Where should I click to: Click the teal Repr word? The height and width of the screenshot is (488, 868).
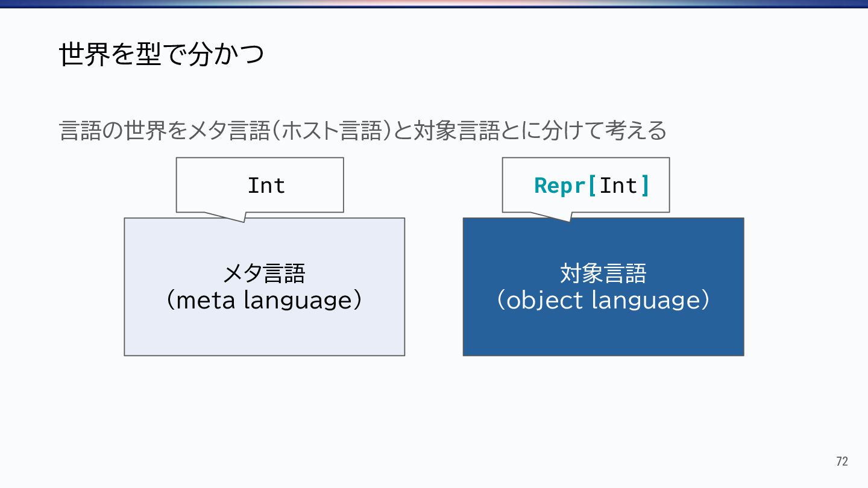point(559,186)
